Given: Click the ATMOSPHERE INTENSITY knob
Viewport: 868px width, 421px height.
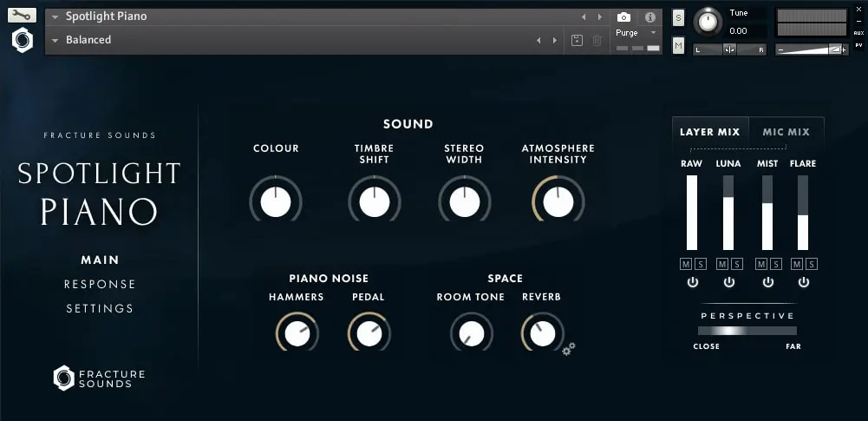Looking at the screenshot, I should pyautogui.click(x=558, y=201).
